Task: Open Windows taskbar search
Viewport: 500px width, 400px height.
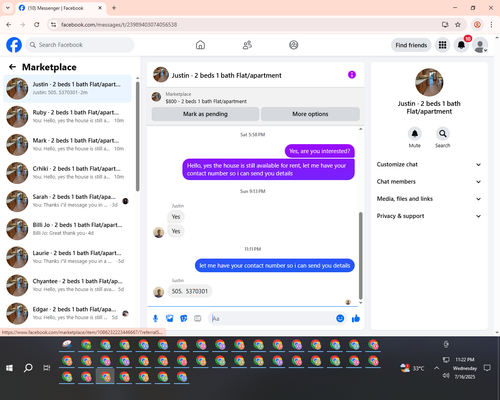Action: click(28, 368)
